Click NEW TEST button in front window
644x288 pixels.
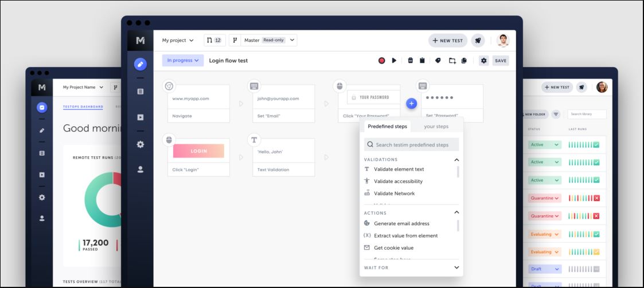448,41
